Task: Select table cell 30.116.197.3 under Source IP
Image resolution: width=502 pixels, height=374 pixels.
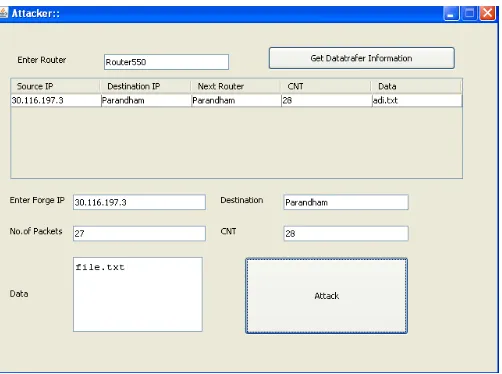Action: tap(56, 100)
